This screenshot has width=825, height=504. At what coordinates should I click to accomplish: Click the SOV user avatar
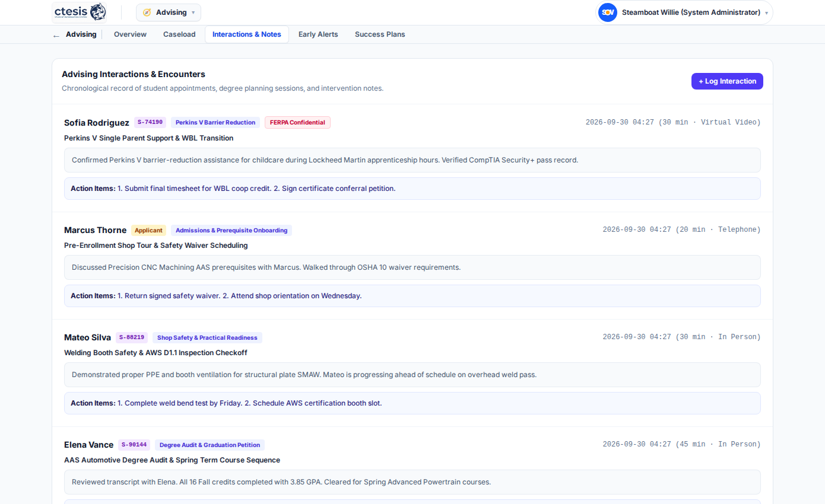click(x=607, y=12)
